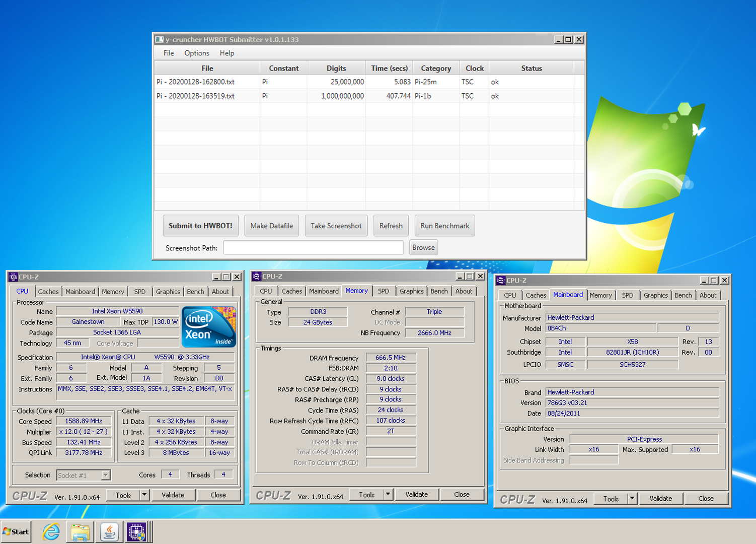This screenshot has height=544, width=756.
Task: Select row Pi - 20200128-163519.txt
Action: (x=369, y=96)
